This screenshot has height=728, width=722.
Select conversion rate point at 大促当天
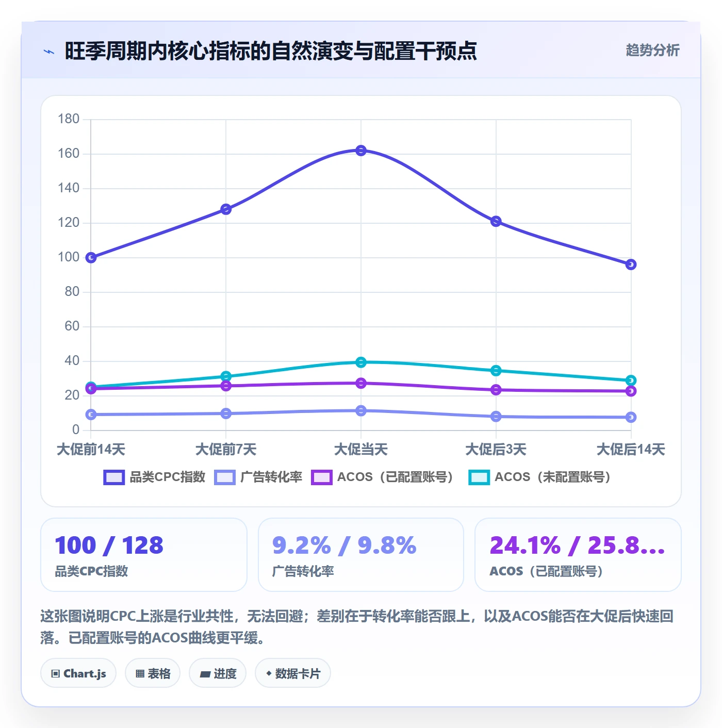(361, 411)
